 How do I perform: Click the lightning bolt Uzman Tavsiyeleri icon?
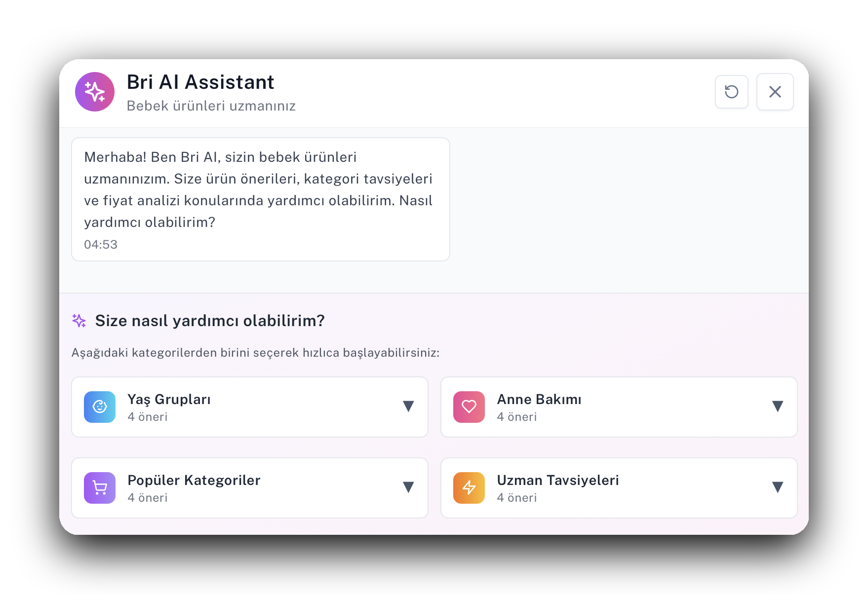click(x=469, y=488)
